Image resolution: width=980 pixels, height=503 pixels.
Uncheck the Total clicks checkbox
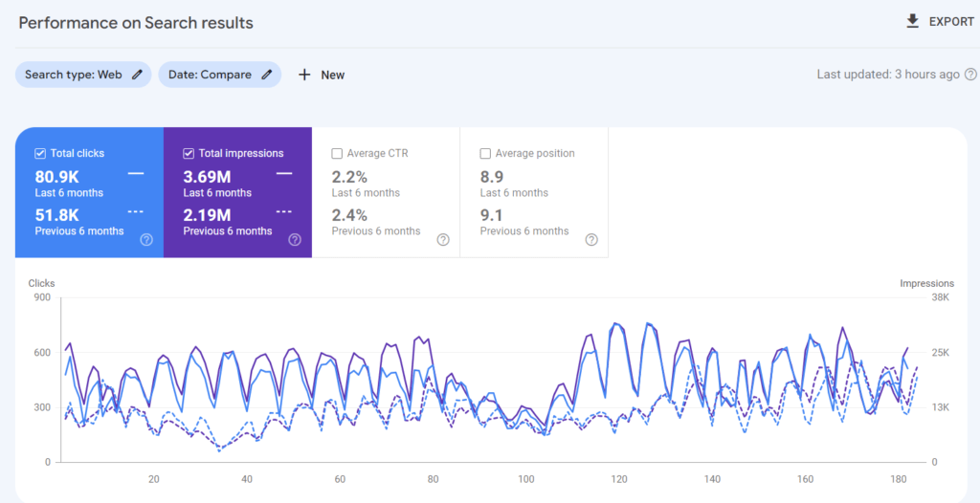click(40, 153)
